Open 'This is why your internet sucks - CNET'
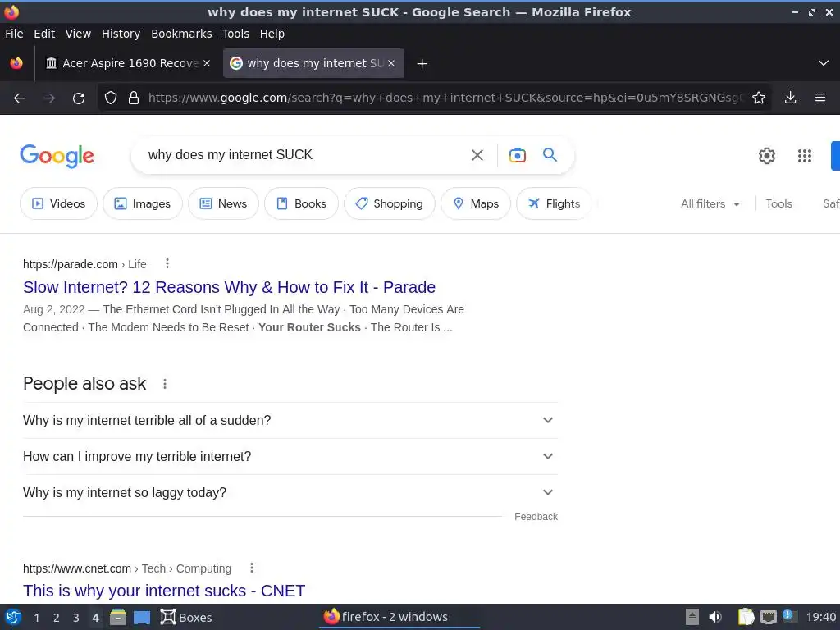This screenshot has height=630, width=840. click(x=164, y=591)
